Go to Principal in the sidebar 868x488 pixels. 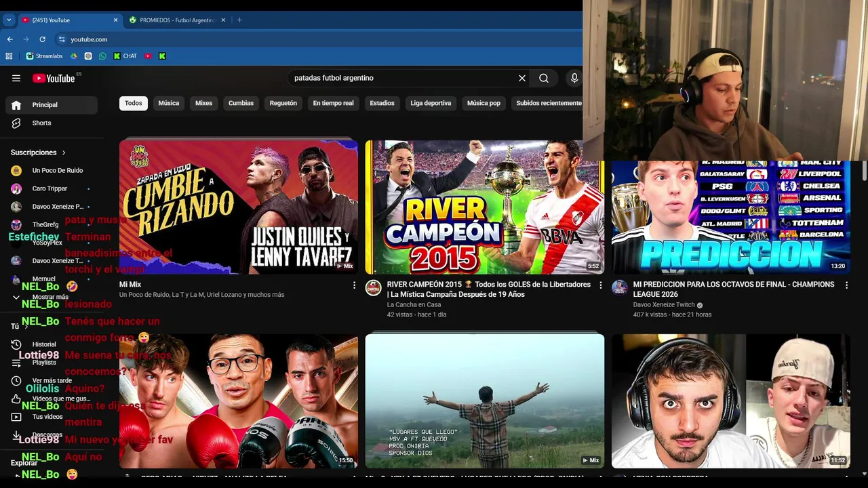point(52,105)
